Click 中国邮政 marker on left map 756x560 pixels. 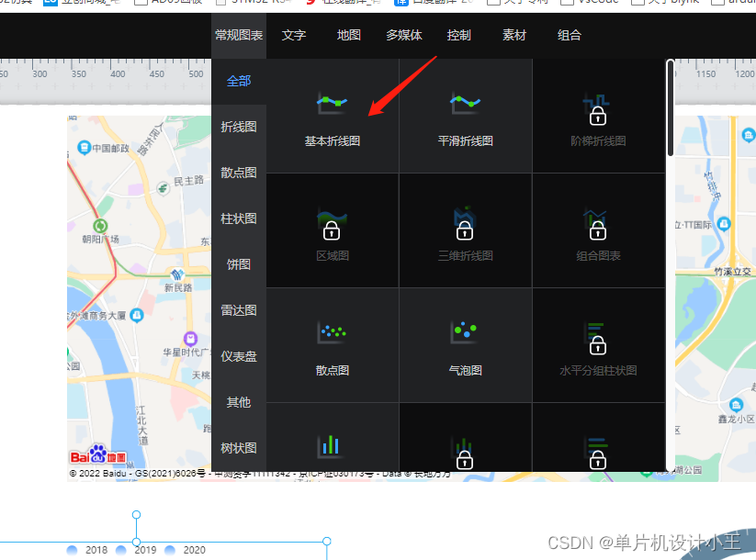pyautogui.click(x=85, y=147)
